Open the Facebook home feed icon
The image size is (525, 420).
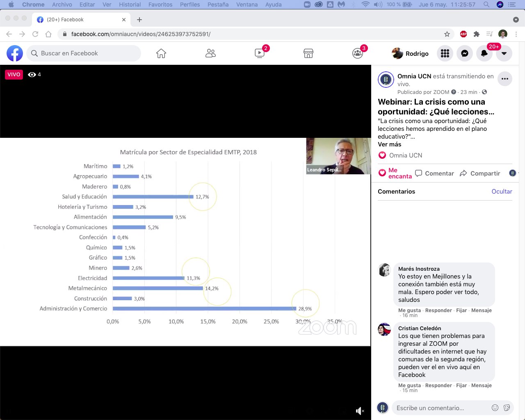click(161, 53)
